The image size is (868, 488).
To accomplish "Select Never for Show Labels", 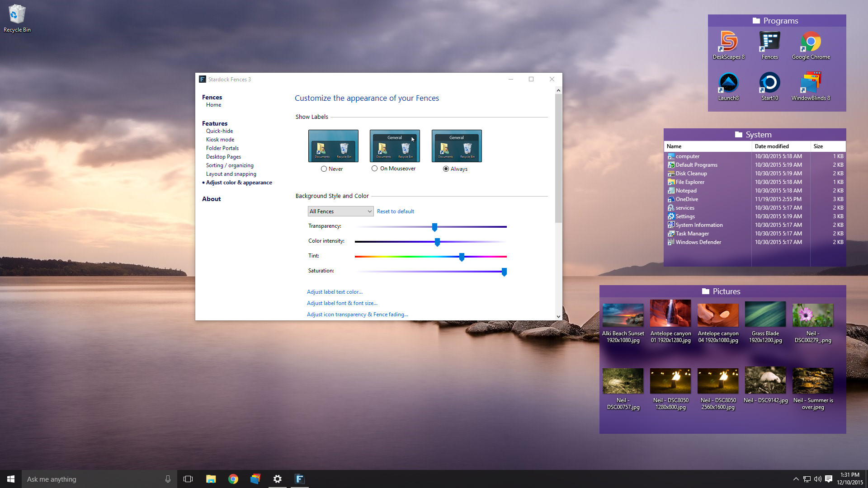I will [x=325, y=169].
